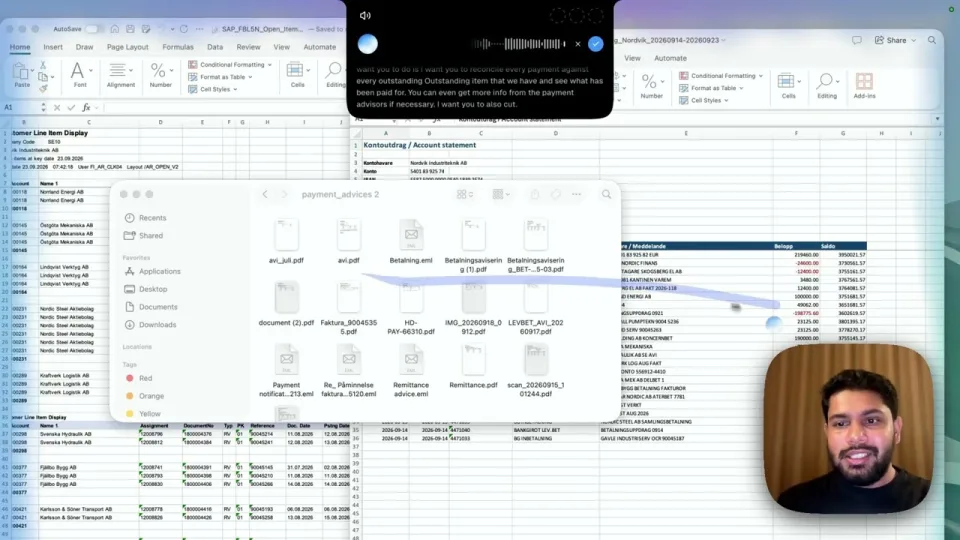Click formula bar input in left Excel

225,108
